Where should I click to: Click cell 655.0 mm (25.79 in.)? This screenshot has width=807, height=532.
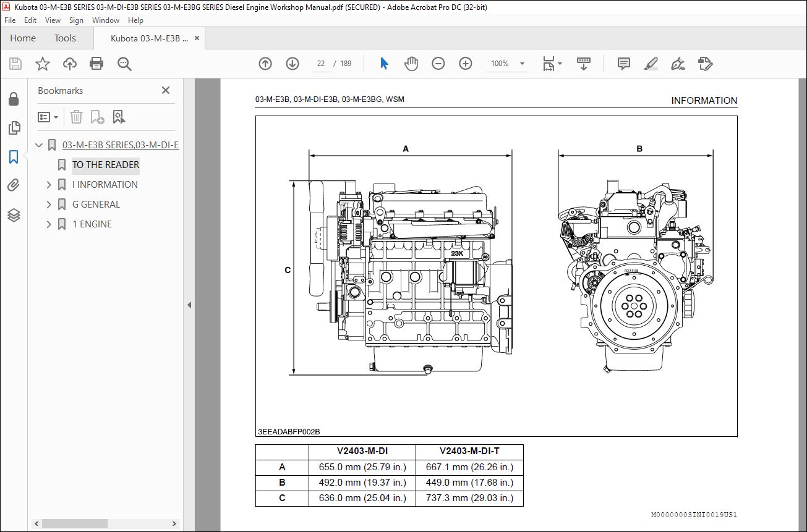pyautogui.click(x=362, y=467)
